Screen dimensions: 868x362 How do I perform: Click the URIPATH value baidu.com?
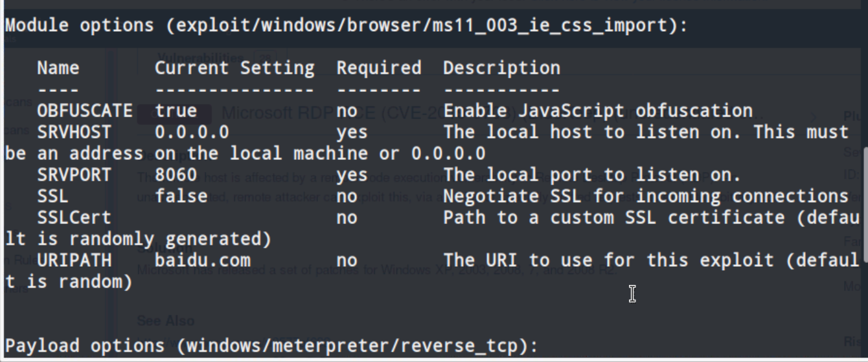coord(203,260)
